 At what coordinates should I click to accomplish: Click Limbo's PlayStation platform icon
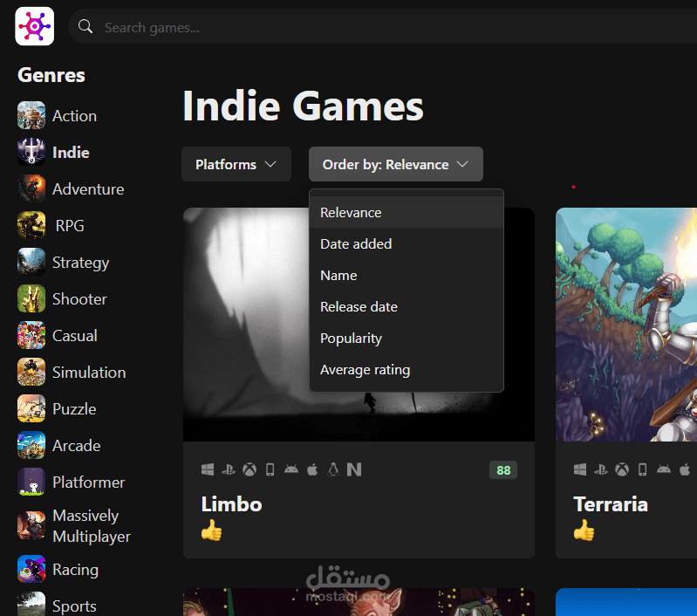(229, 469)
